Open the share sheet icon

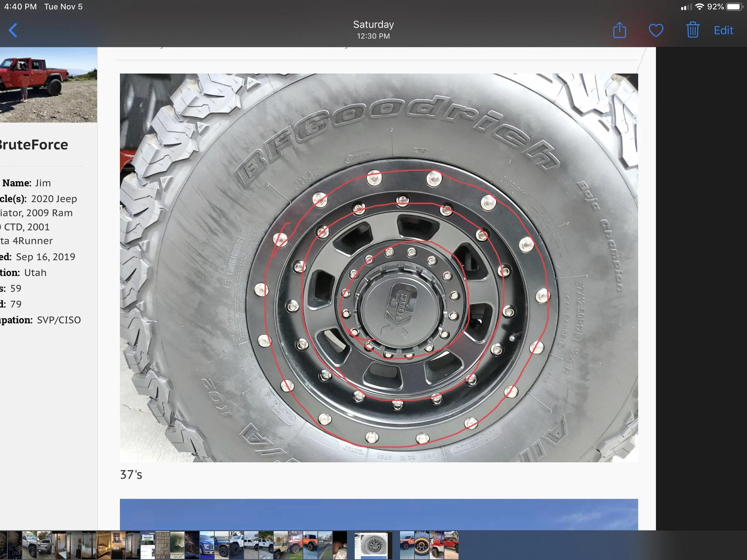pyautogui.click(x=620, y=30)
